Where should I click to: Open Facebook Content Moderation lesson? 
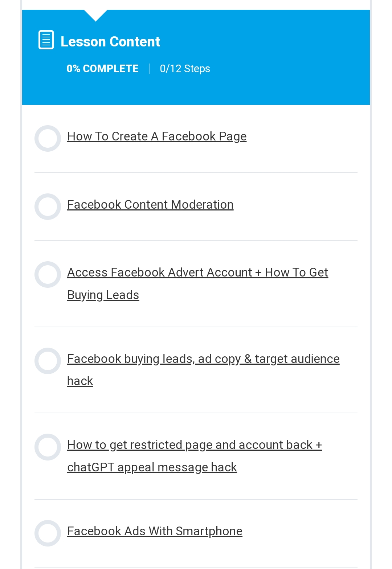click(x=150, y=205)
